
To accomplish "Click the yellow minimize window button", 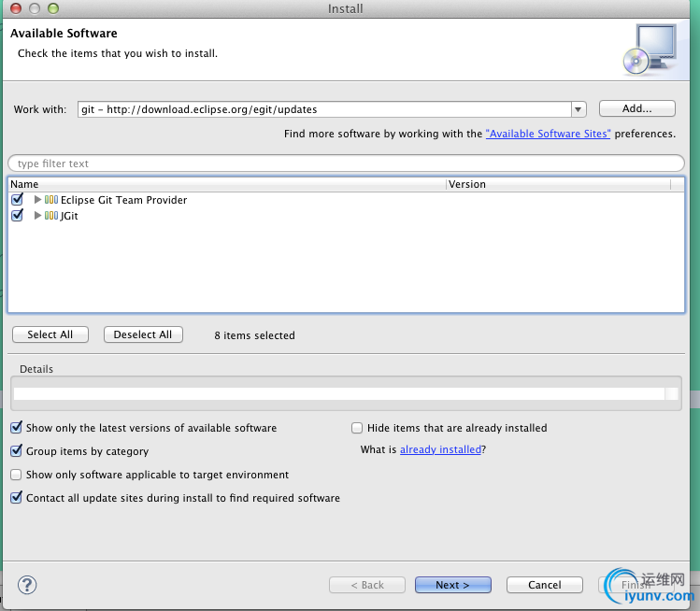I will click(x=35, y=8).
